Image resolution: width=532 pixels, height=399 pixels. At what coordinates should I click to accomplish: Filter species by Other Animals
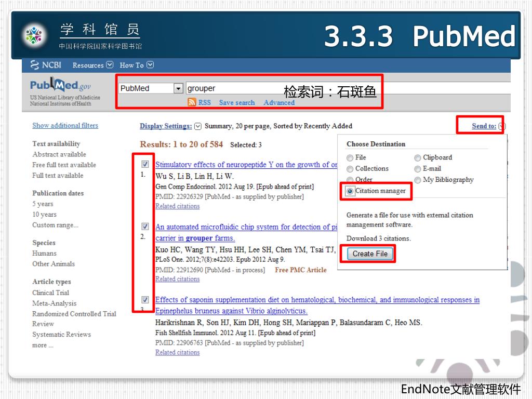pyautogui.click(x=54, y=264)
